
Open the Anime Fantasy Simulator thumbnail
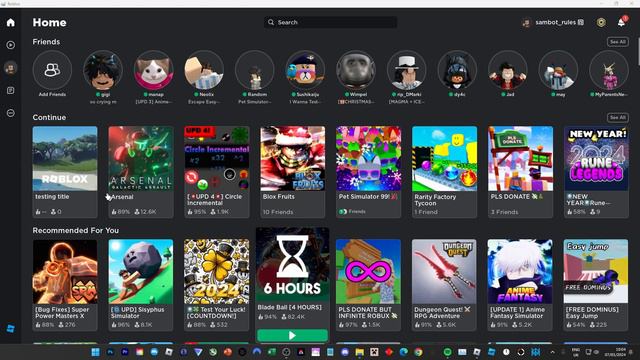click(520, 271)
